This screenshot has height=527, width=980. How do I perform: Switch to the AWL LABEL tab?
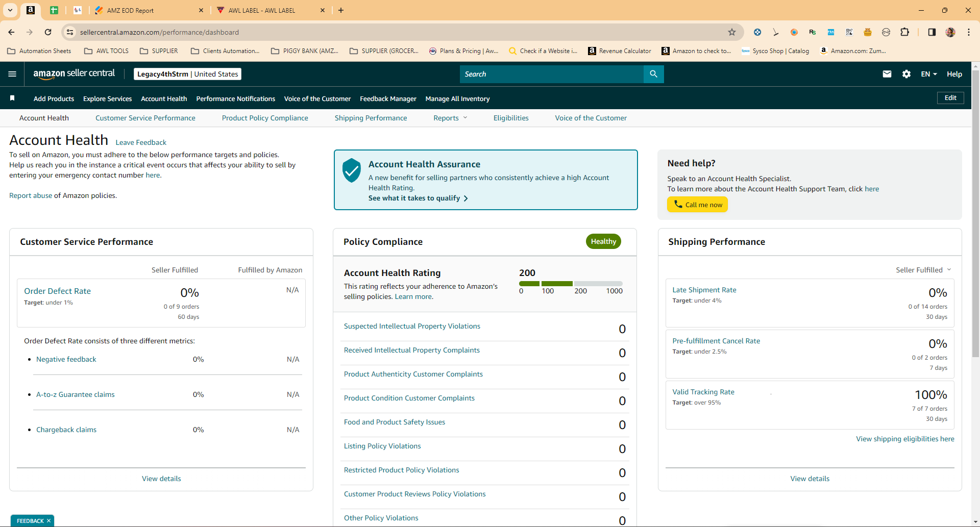tap(271, 10)
